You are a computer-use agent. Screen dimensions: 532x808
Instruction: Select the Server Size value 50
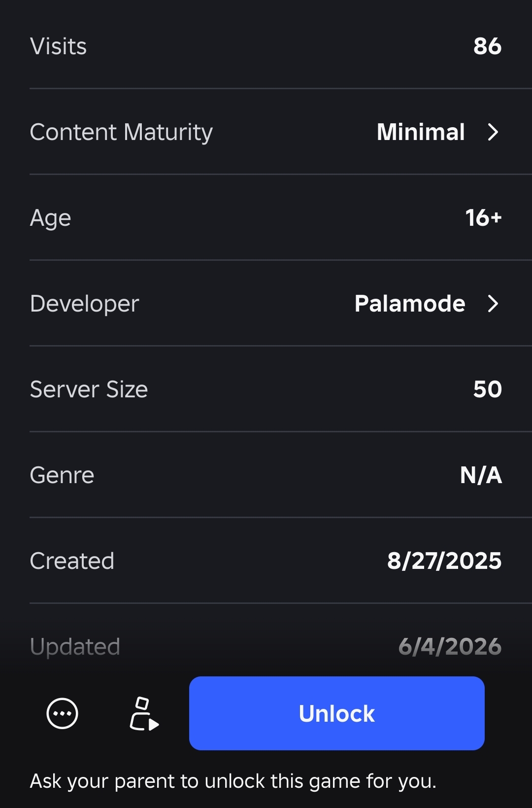(x=487, y=389)
